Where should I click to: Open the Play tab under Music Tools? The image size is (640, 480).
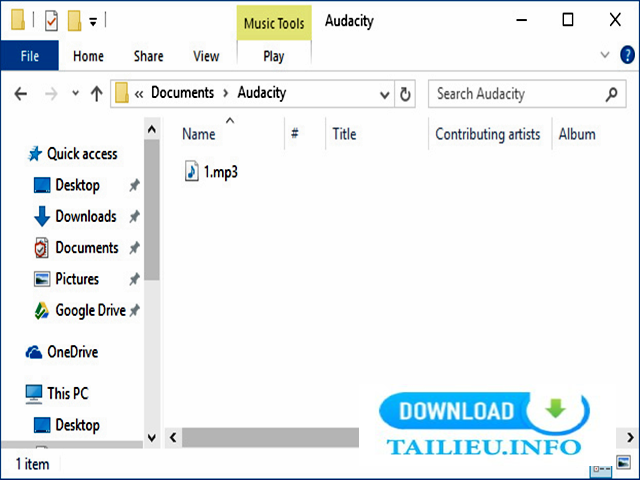click(x=274, y=56)
